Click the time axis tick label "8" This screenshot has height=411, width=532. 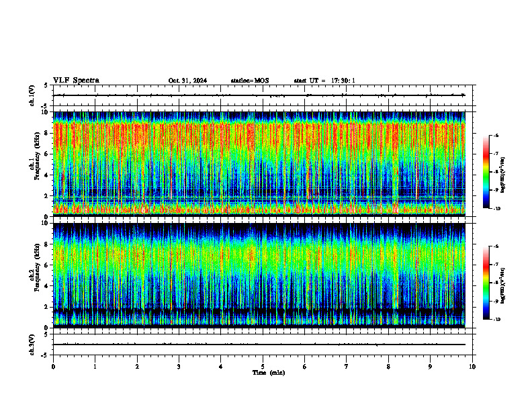click(388, 367)
